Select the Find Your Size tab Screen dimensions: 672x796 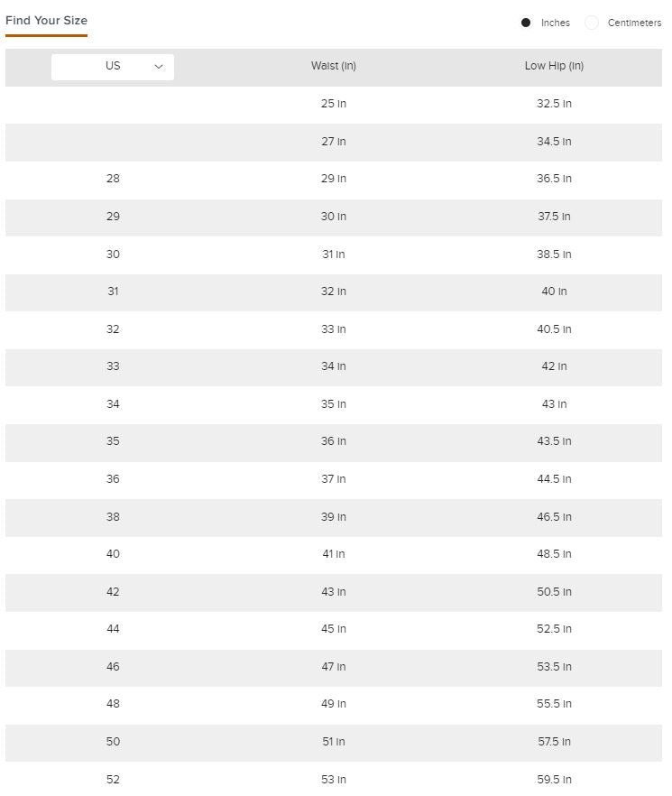[46, 21]
